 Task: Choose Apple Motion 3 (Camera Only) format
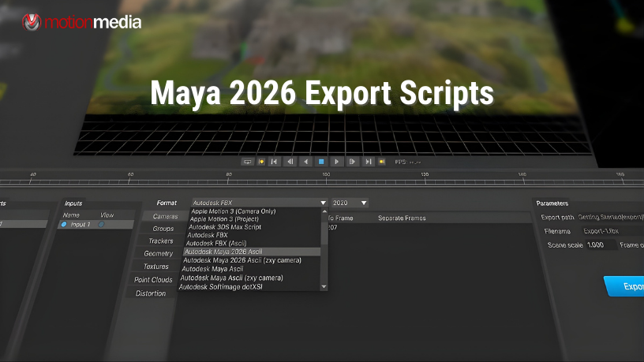[x=234, y=211]
